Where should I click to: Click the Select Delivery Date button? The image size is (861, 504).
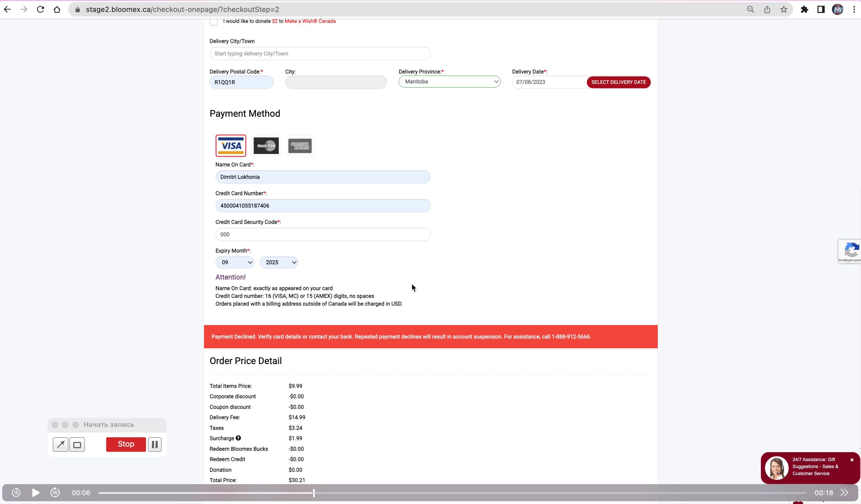point(619,82)
